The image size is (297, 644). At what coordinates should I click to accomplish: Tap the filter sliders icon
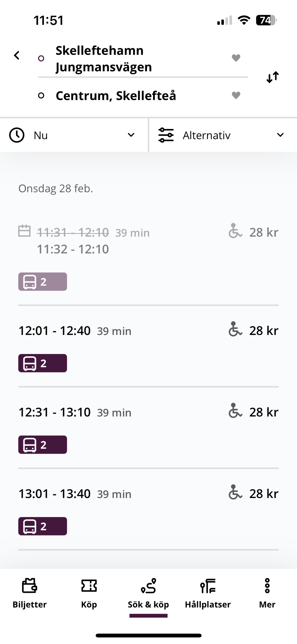[x=166, y=135]
